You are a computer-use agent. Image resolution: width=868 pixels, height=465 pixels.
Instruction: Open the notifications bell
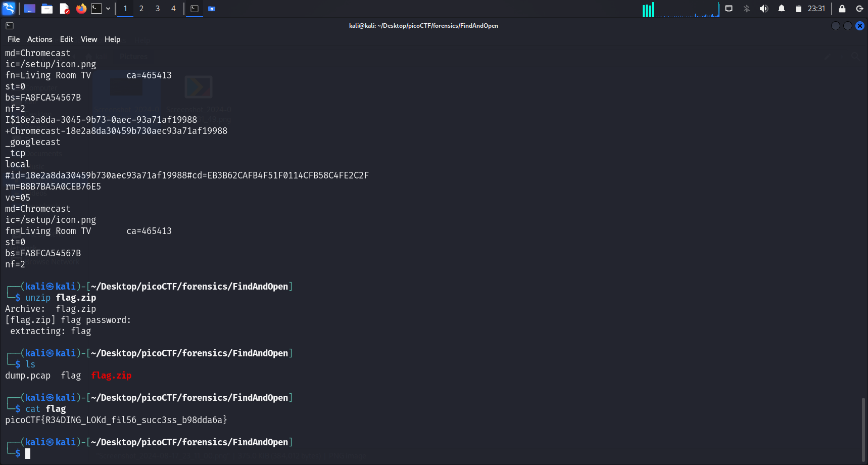(781, 9)
